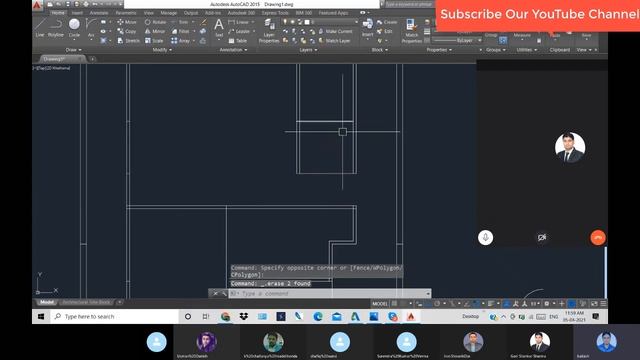This screenshot has height=360, width=640.
Task: Toggle MODEL space button in status bar
Action: coord(380,304)
